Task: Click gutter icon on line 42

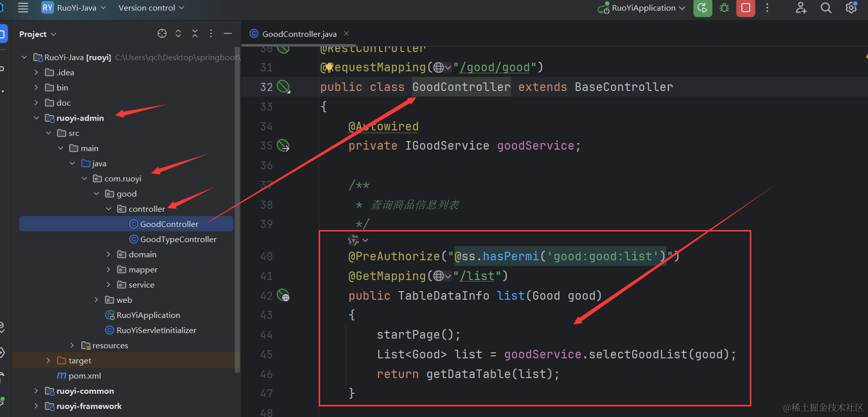Action: (x=284, y=296)
